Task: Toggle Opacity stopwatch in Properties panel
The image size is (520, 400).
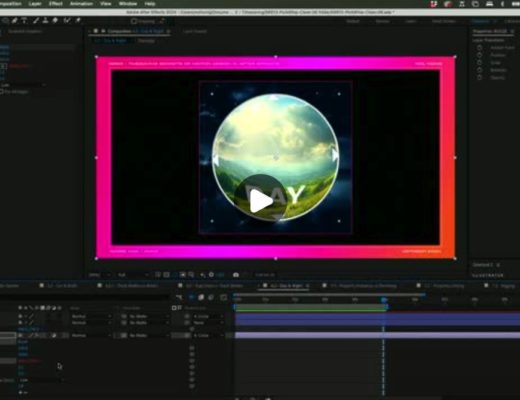Action: pyautogui.click(x=480, y=77)
